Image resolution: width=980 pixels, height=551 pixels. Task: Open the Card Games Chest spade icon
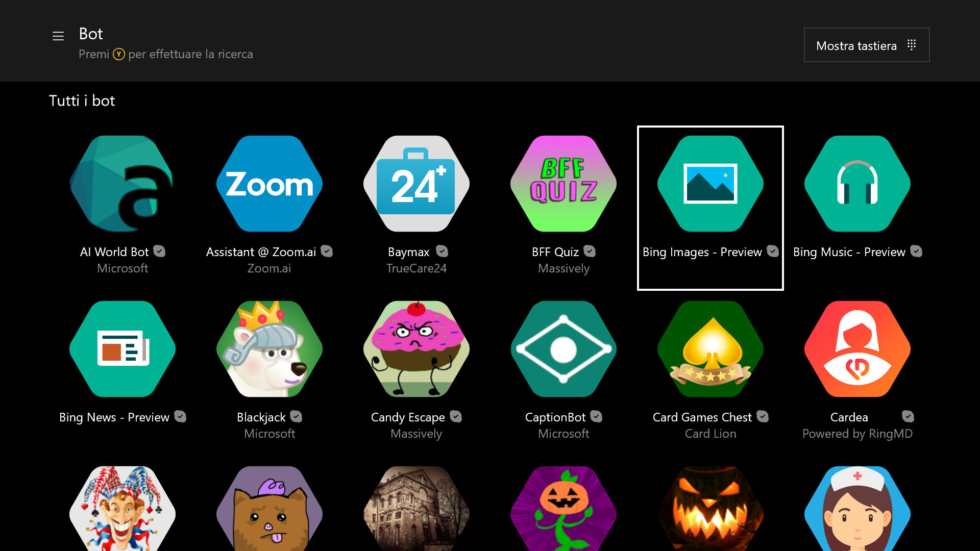click(710, 349)
